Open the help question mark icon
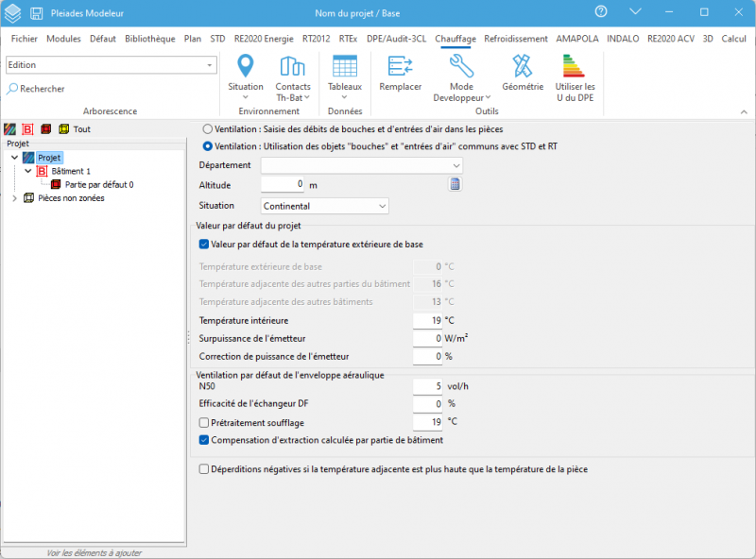Screen dimensions: 756x559 (x=601, y=11)
